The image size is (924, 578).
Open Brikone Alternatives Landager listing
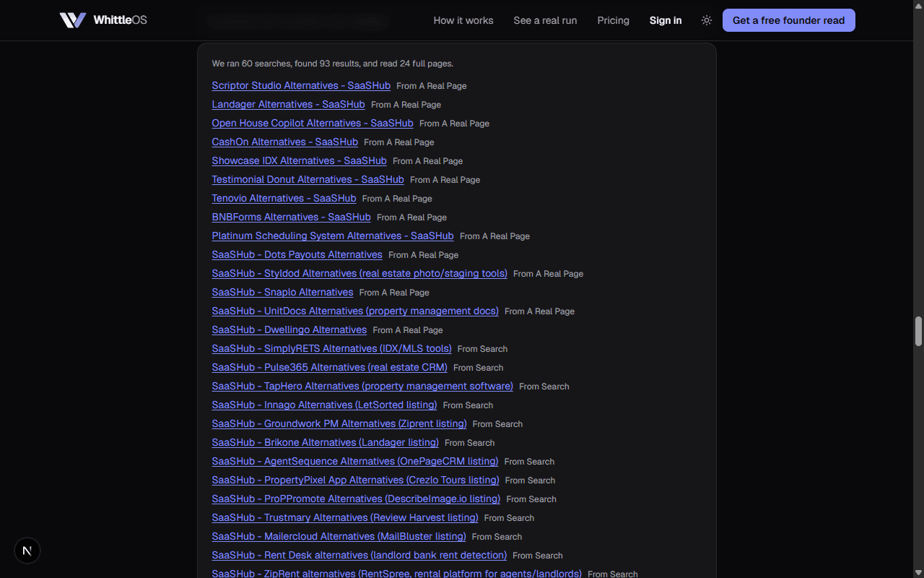pos(325,442)
